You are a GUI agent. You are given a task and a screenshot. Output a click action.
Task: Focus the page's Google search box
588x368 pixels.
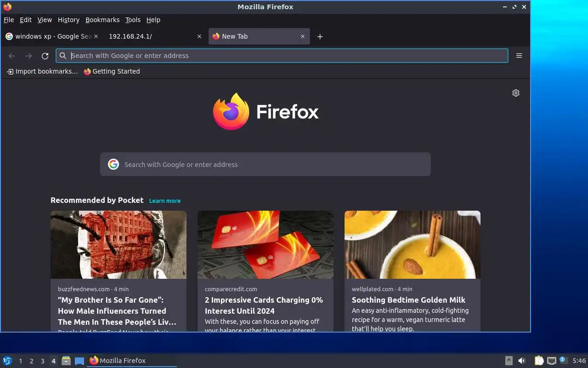coord(266,164)
